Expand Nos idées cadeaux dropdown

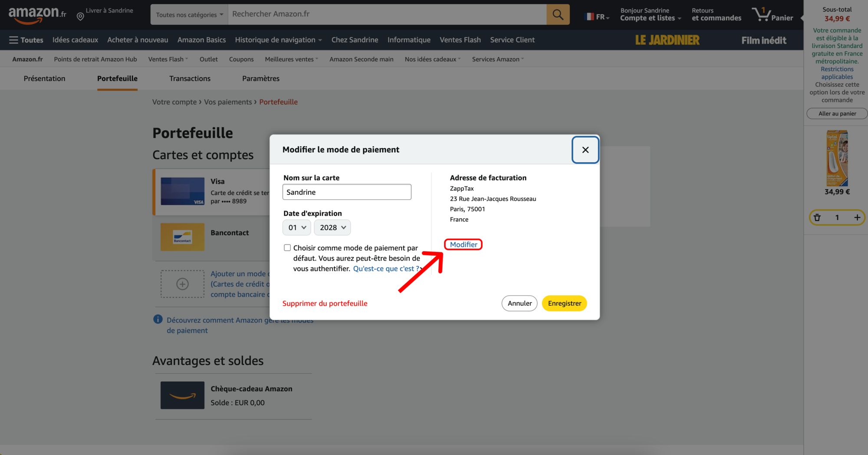(x=433, y=59)
